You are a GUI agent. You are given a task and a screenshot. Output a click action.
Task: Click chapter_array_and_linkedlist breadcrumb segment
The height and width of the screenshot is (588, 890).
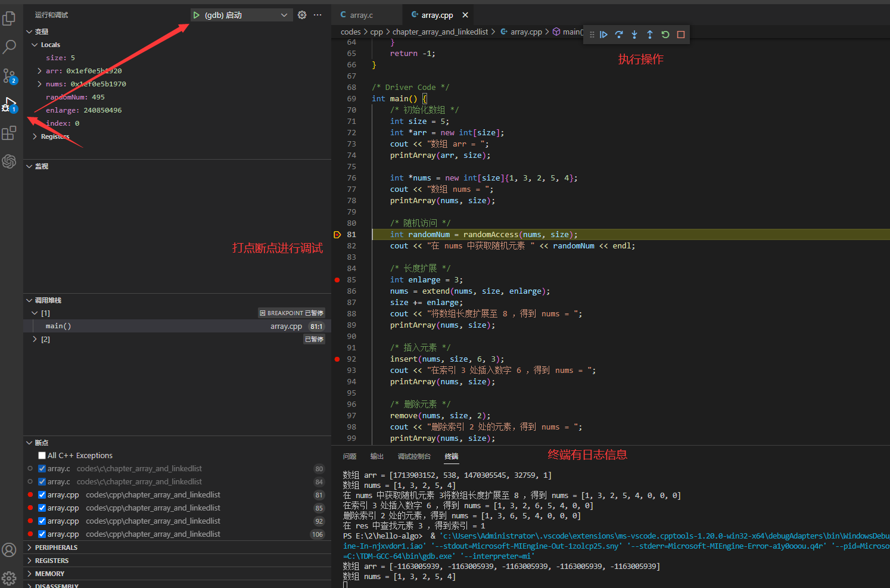[440, 32]
